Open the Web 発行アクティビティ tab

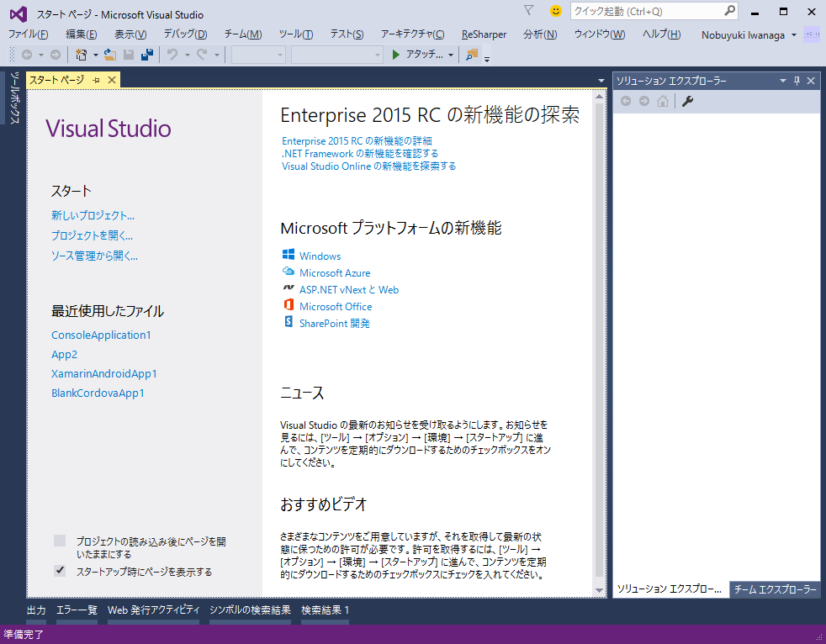click(154, 610)
